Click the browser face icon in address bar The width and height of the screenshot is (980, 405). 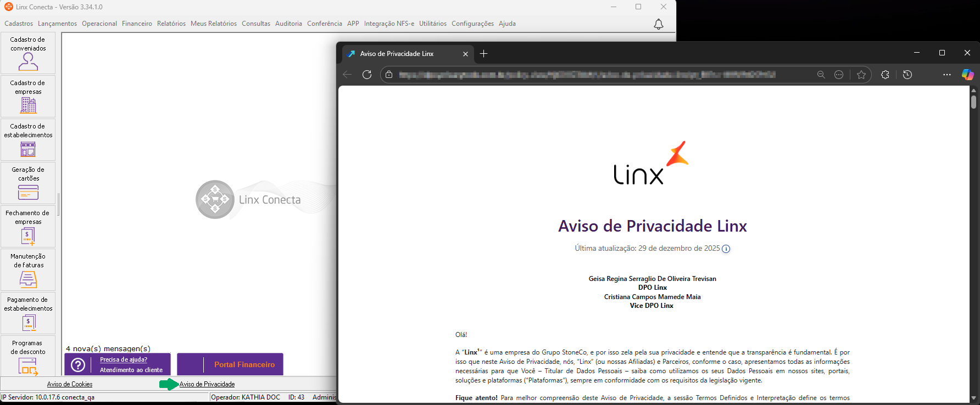click(x=839, y=75)
